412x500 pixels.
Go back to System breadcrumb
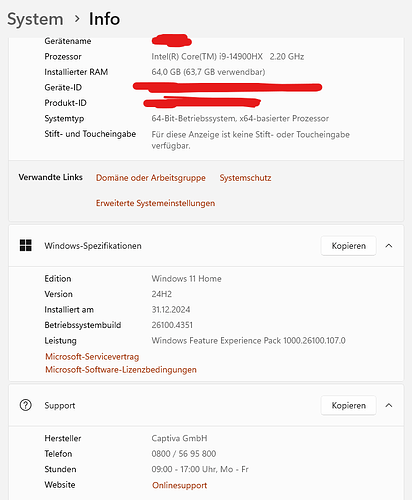(35, 19)
